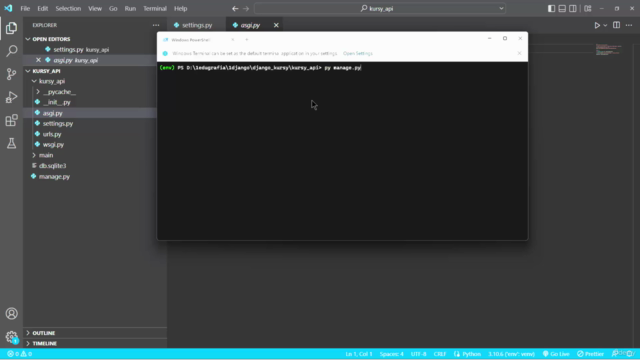Open the Help menu
Screen dimensions: 640x360
pos(180,9)
